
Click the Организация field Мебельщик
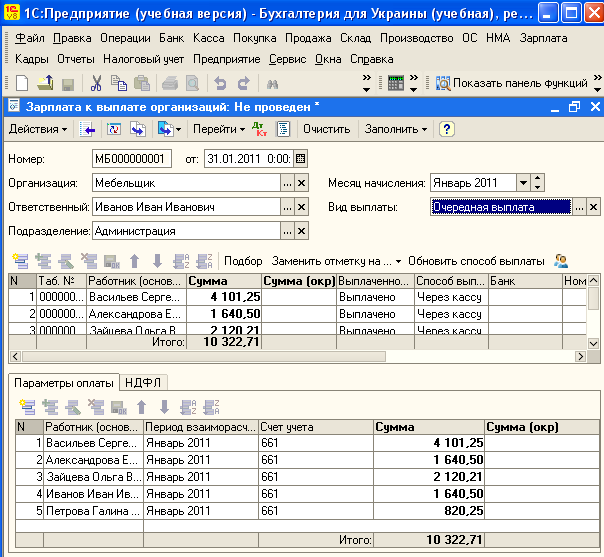pos(186,183)
